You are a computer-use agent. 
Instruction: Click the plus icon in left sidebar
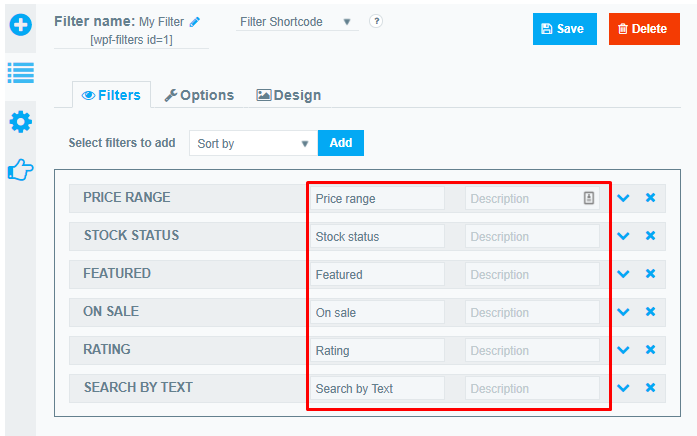click(x=21, y=24)
